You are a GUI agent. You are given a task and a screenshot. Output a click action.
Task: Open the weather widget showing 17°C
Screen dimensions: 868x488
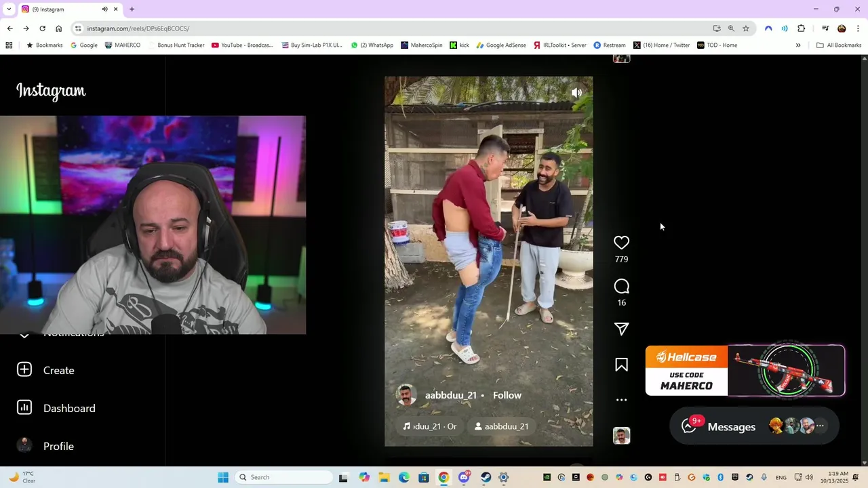coord(22,477)
